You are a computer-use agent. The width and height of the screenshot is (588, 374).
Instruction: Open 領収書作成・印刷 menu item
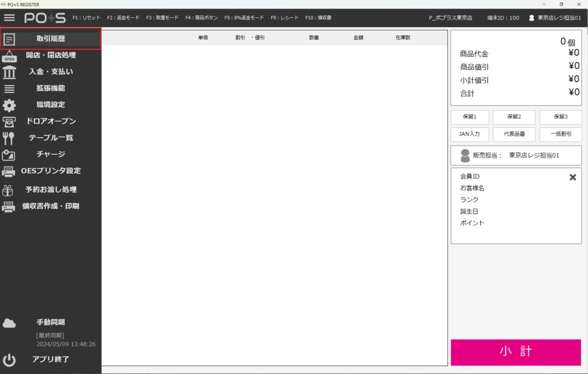(51, 206)
